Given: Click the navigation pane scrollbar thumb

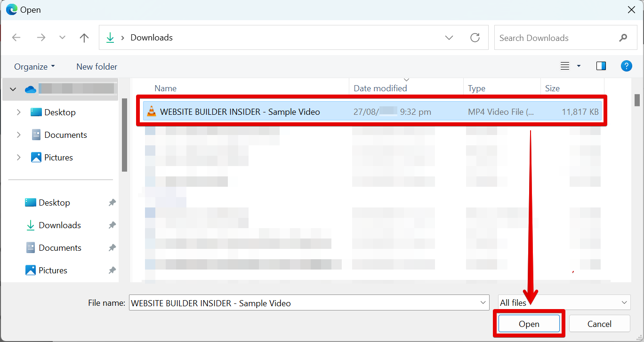Looking at the screenshot, I should 124,135.
